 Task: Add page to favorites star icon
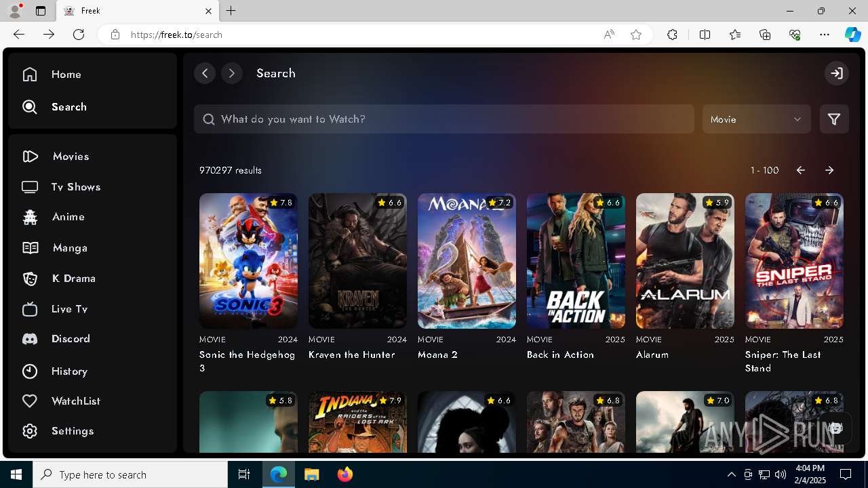(636, 35)
